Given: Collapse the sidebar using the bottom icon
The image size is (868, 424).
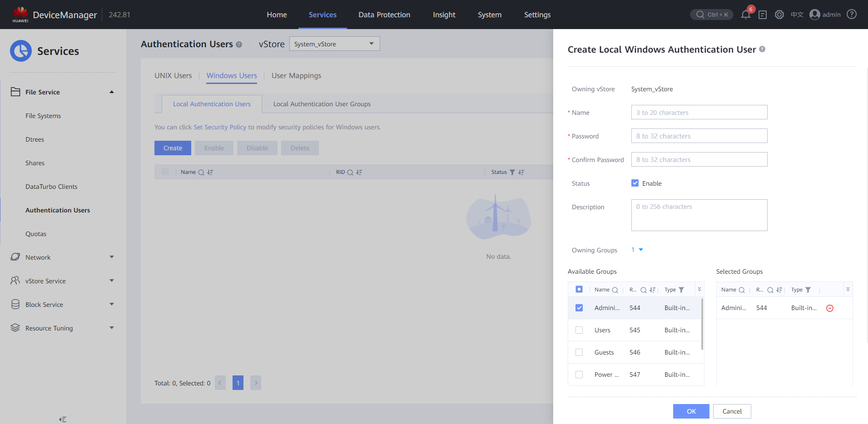Looking at the screenshot, I should pyautogui.click(x=63, y=419).
